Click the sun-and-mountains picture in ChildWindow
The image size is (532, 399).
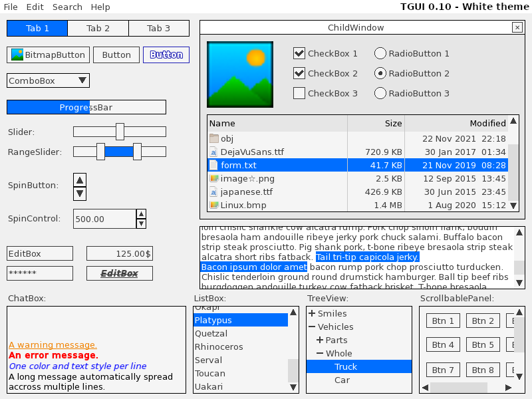240,73
